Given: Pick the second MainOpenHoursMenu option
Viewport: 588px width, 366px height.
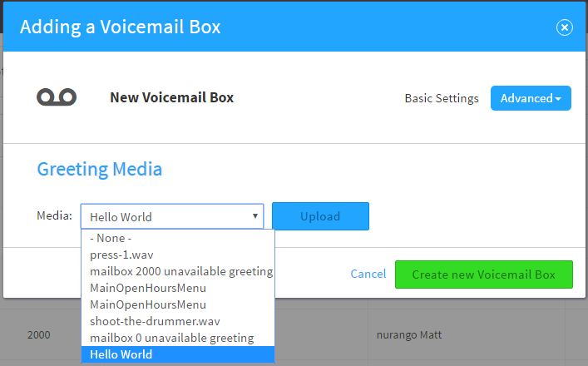Looking at the screenshot, I should pyautogui.click(x=178, y=304).
